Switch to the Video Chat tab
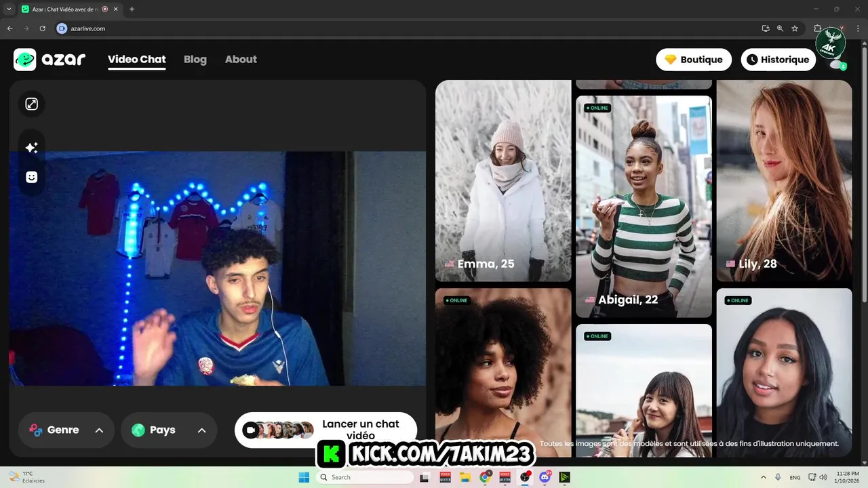868x488 pixels. coord(137,60)
